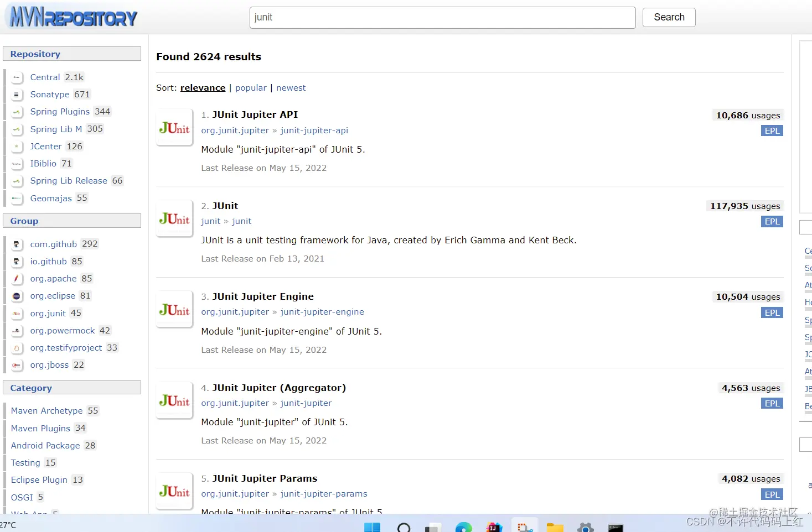The width and height of the screenshot is (812, 532).
Task: Sort results by popular
Action: tap(251, 88)
